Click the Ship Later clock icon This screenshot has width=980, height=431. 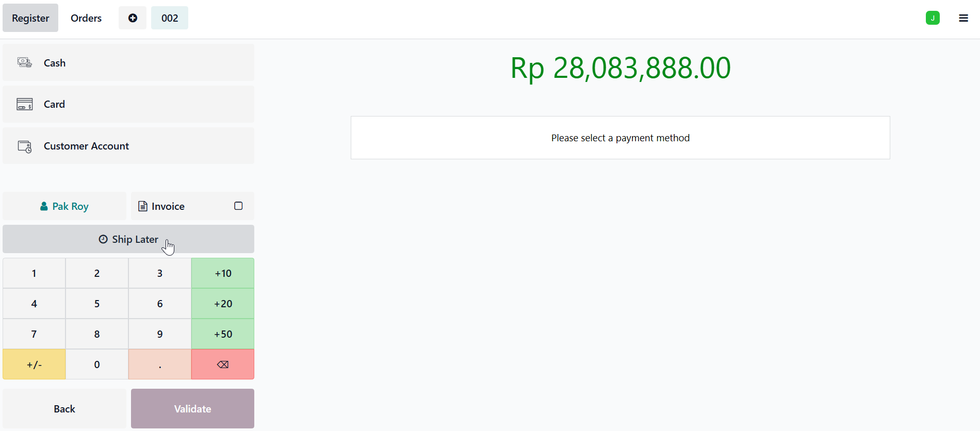click(x=103, y=239)
